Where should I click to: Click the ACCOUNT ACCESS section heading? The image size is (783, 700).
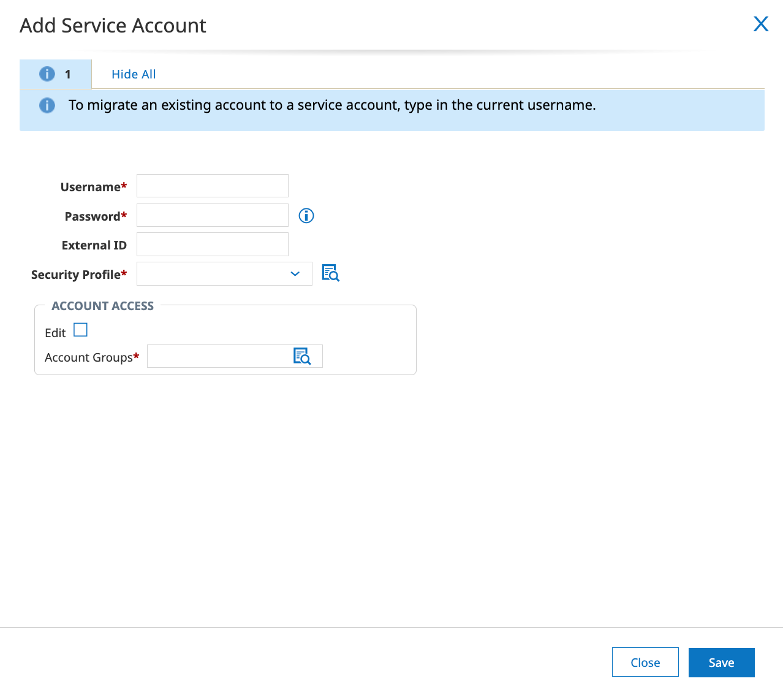click(103, 306)
